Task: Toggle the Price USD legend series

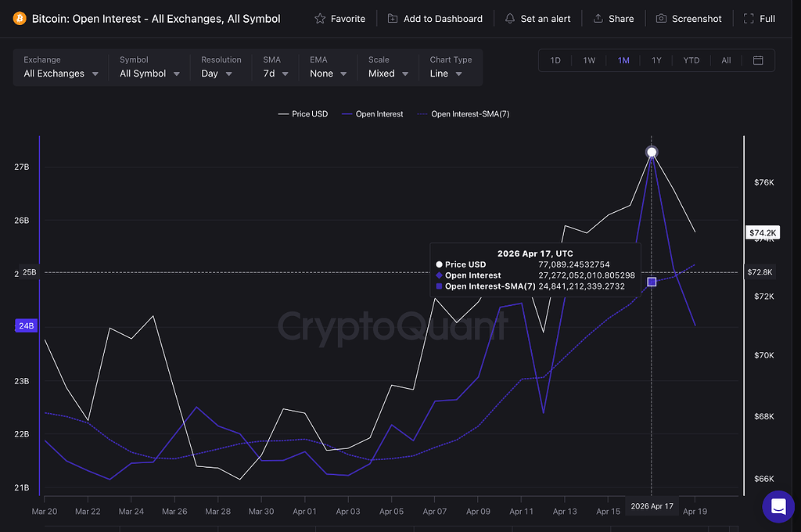Action: (x=303, y=114)
